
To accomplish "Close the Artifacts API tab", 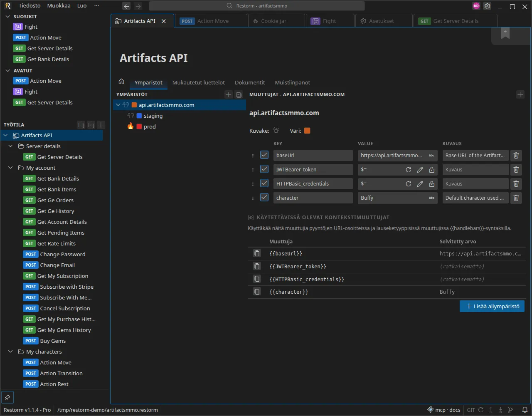I will 164,21.
